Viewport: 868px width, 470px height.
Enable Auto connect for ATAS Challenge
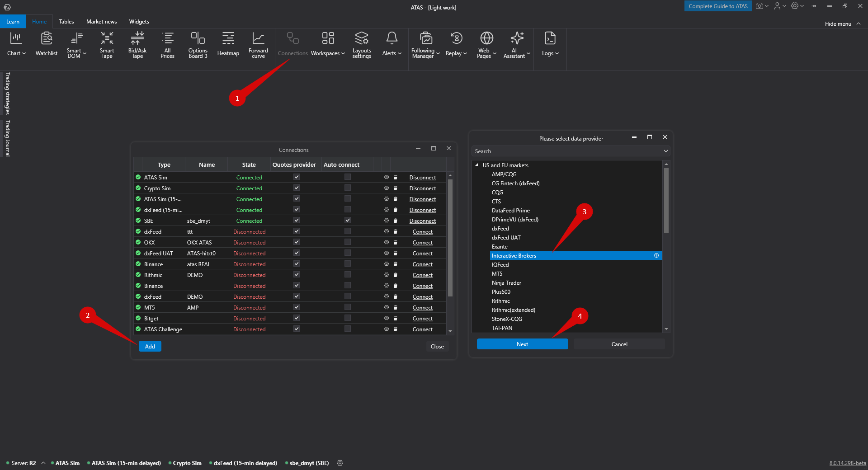[348, 329]
